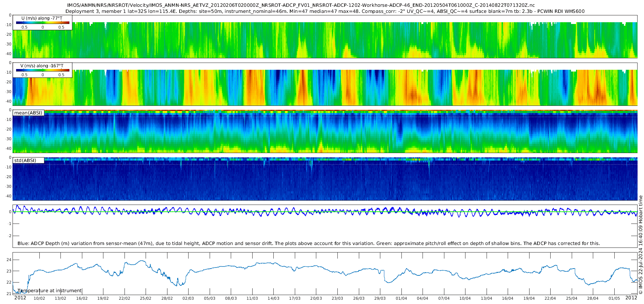Click the '16/02' date tick label
644x304 pixels.
[82, 298]
